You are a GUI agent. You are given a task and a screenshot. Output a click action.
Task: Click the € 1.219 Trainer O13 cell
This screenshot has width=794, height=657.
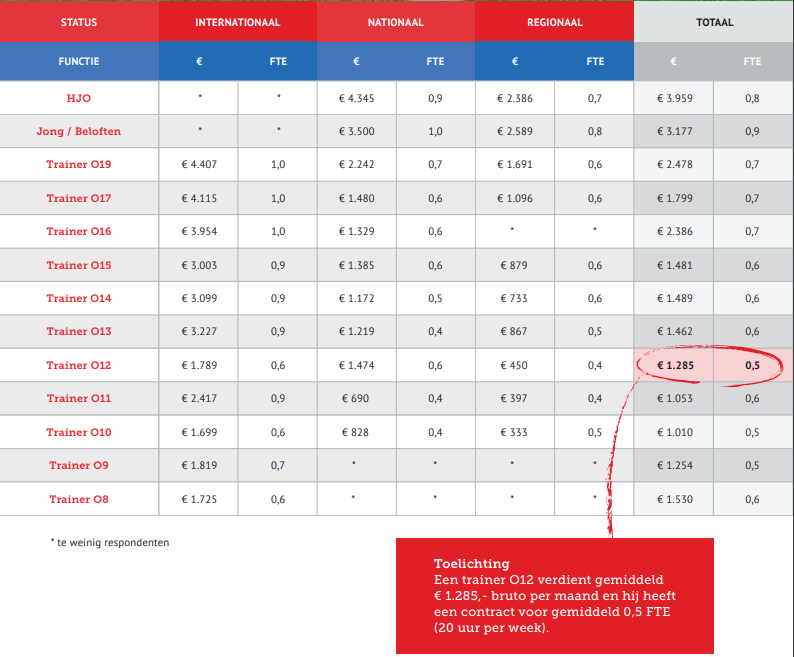pyautogui.click(x=356, y=331)
